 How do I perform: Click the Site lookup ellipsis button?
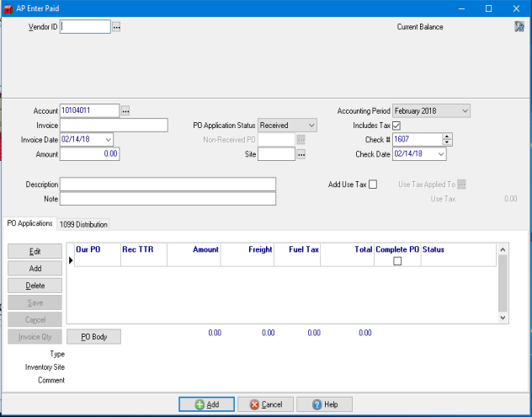tap(301, 154)
